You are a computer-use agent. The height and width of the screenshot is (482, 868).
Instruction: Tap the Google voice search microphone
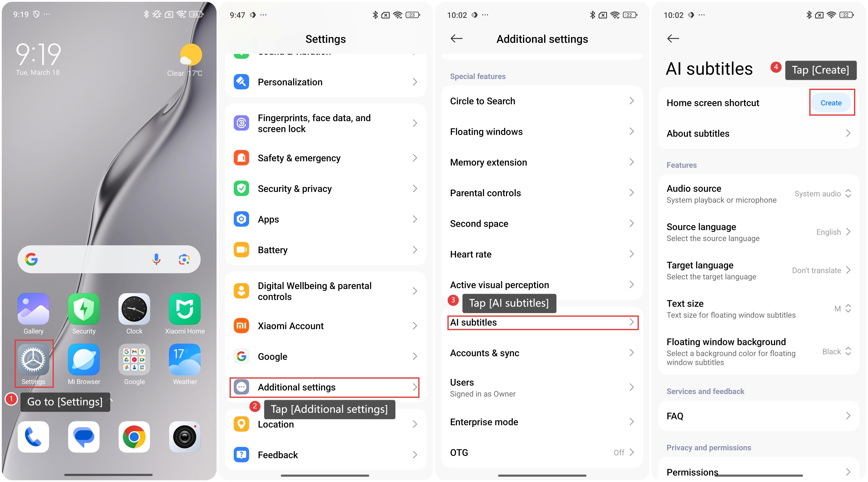click(x=156, y=259)
